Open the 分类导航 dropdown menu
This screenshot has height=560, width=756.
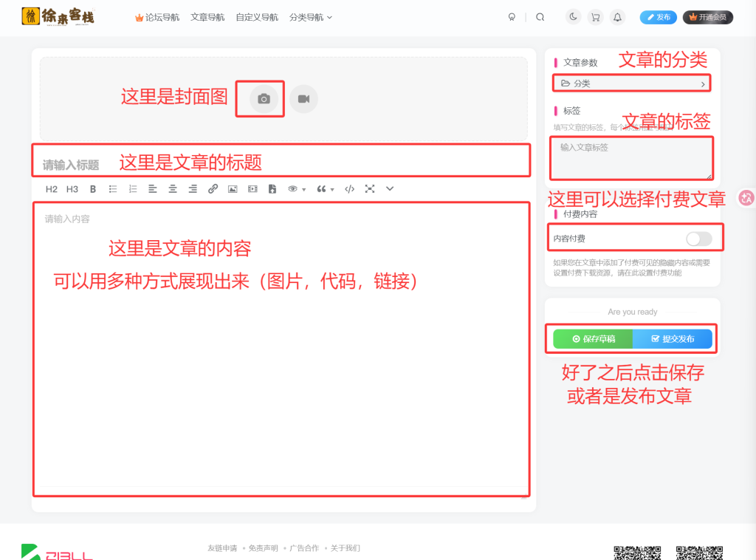pos(311,18)
